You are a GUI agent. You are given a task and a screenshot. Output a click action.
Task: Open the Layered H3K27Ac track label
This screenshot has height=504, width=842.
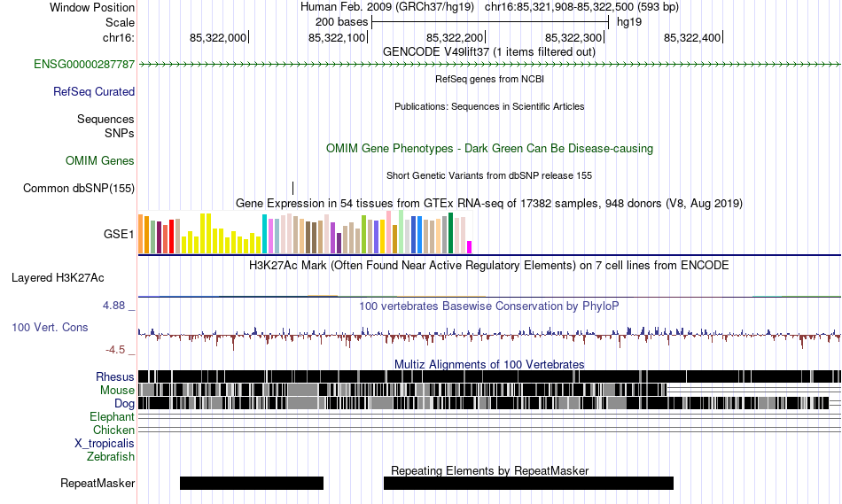(58, 277)
